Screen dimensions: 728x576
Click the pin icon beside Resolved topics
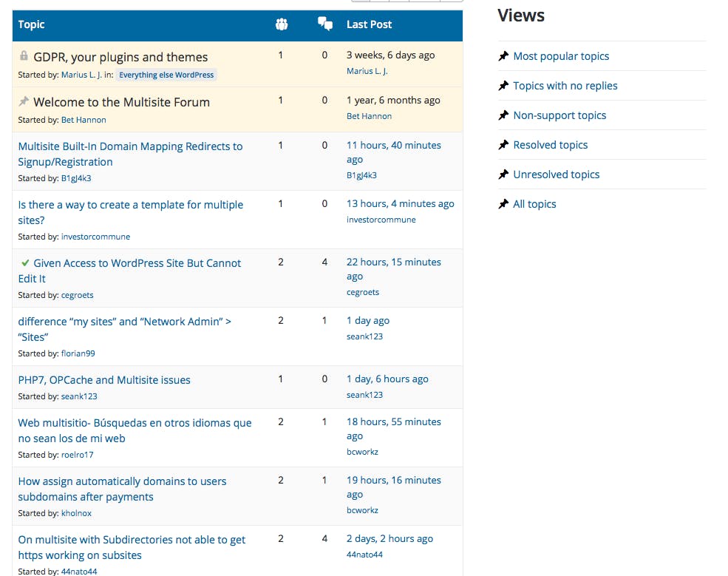tap(503, 145)
